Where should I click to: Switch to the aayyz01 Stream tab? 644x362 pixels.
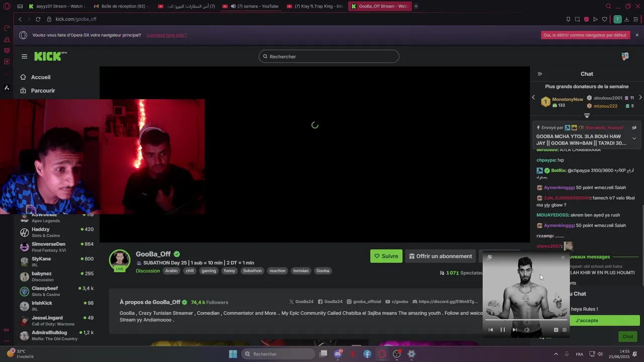(x=56, y=6)
